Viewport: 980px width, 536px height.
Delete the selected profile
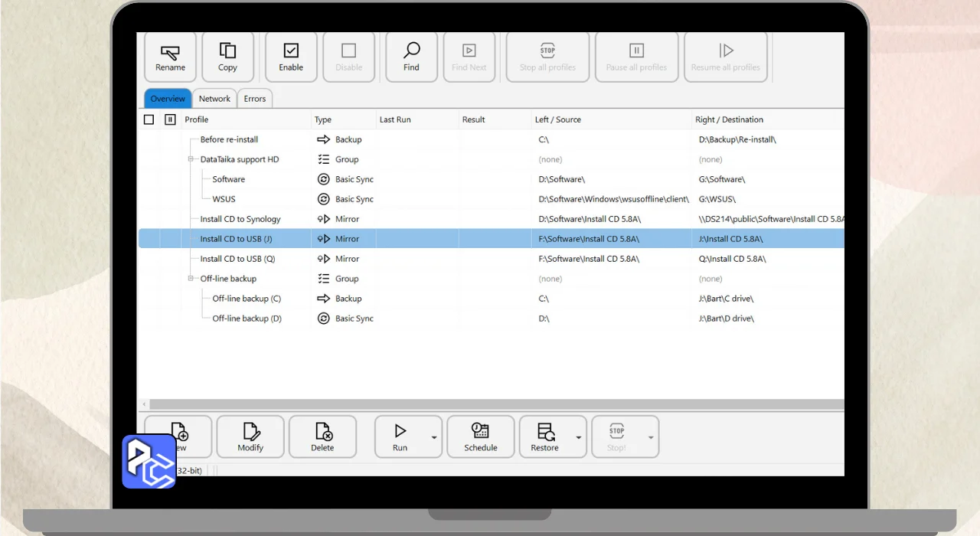(322, 437)
